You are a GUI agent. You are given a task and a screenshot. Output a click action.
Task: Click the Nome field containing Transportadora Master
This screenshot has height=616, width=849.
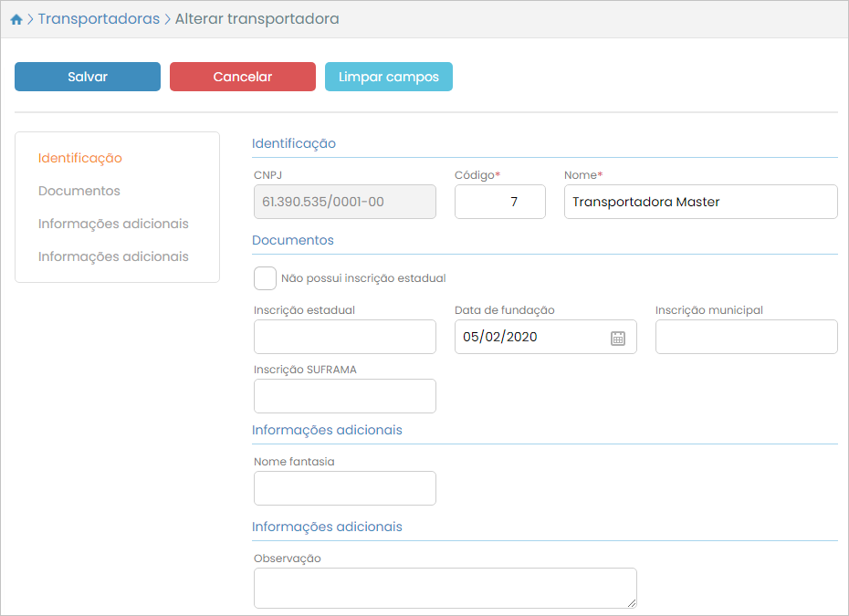pyautogui.click(x=700, y=202)
